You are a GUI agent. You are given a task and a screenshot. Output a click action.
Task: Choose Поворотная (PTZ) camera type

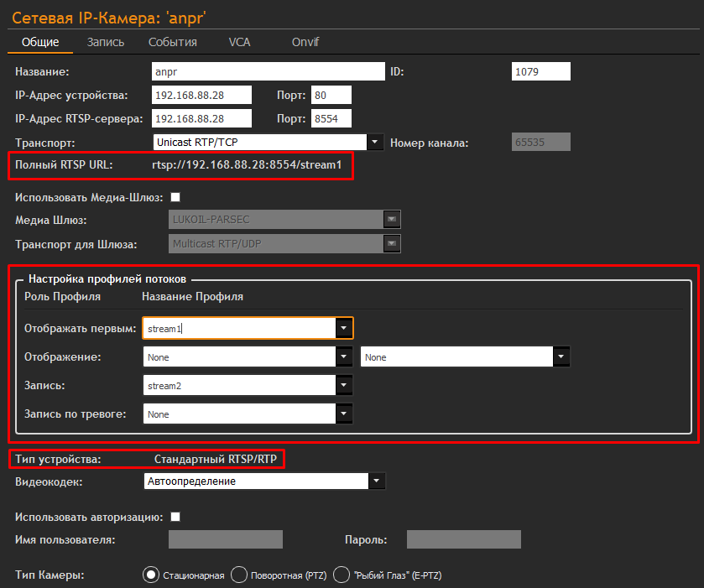click(238, 575)
